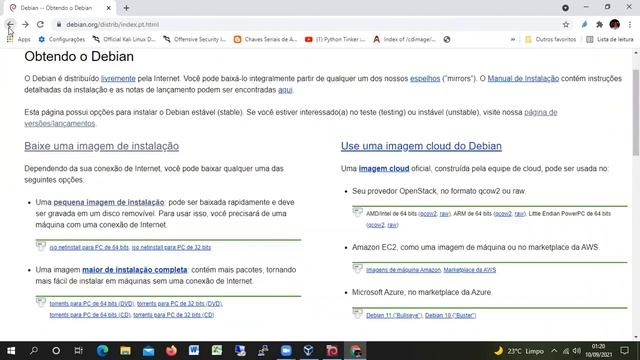The height and width of the screenshot is (360, 640).
Task: Open the Baixe uma imagem de instalação heading link
Action: [x=102, y=146]
